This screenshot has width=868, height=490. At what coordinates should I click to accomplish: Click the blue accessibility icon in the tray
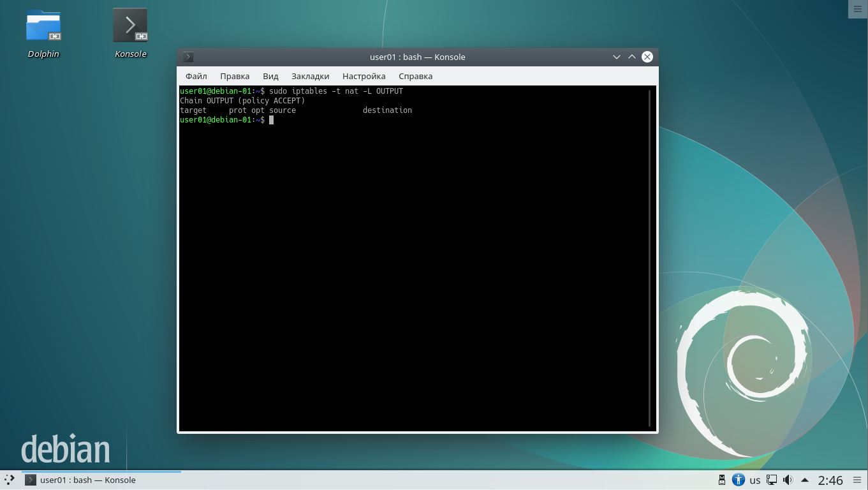[x=738, y=480]
